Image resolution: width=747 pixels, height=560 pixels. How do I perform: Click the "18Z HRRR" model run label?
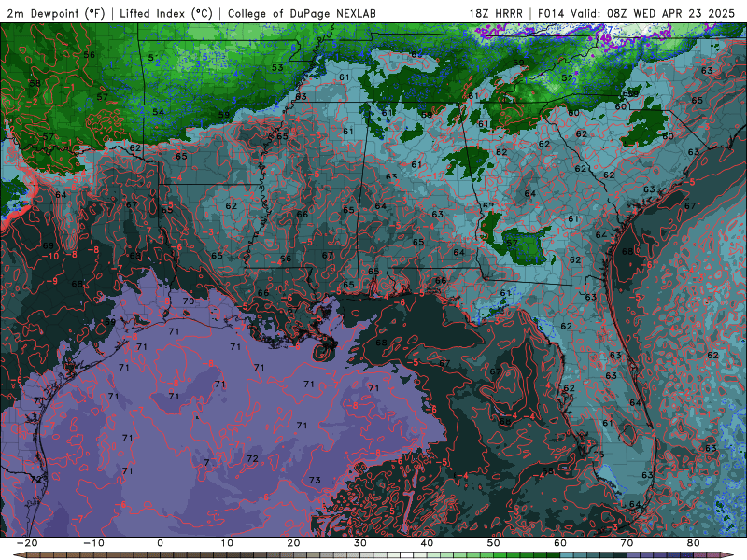(x=496, y=14)
